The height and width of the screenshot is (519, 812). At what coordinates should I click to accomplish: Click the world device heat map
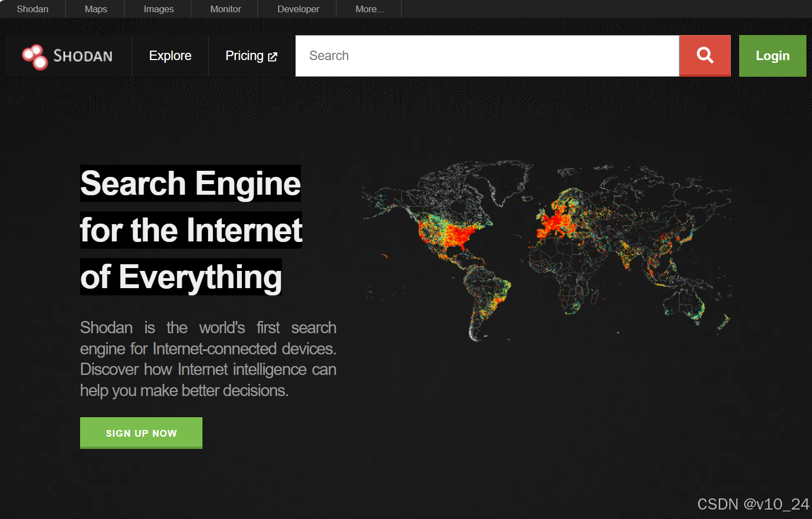pyautogui.click(x=547, y=251)
